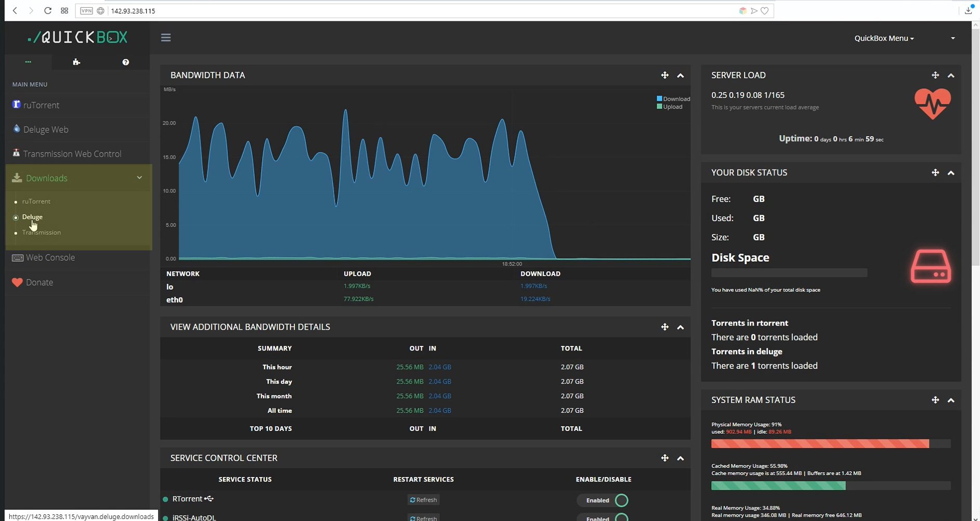Bookmark page with the heart icon
This screenshot has width=980, height=521.
[x=764, y=11]
